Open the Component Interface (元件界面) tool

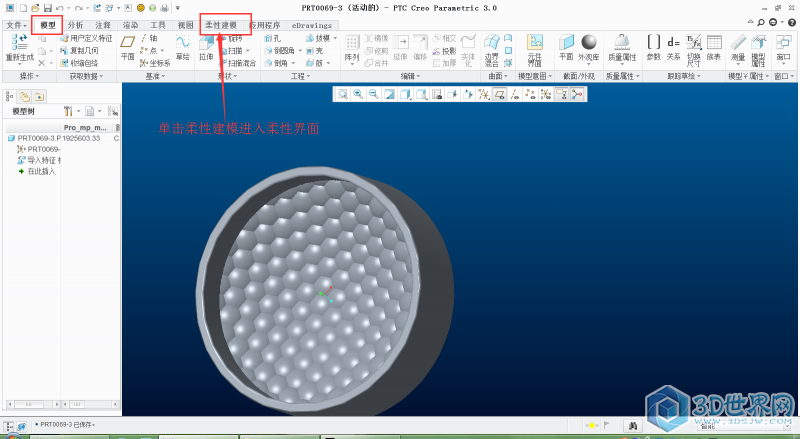tap(535, 50)
